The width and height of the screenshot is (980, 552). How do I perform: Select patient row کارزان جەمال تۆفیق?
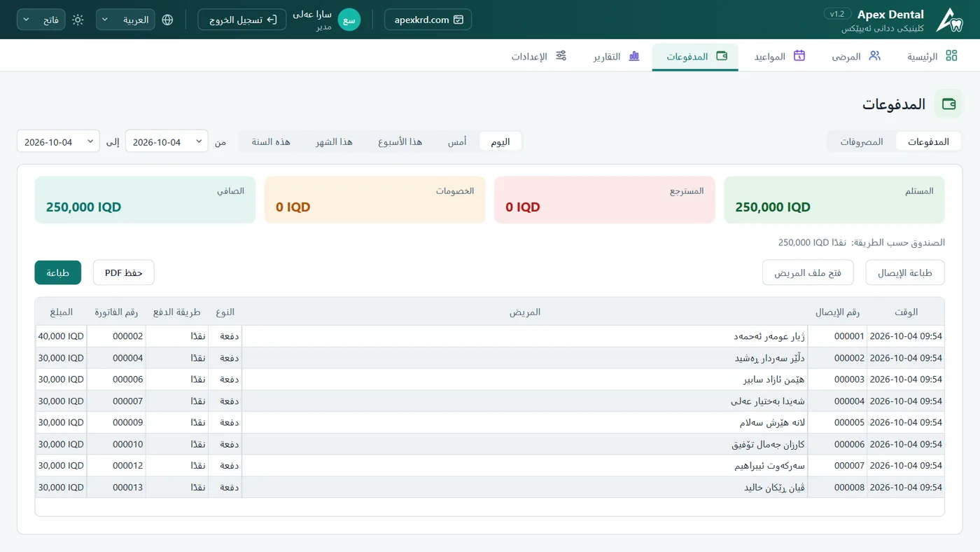click(x=490, y=444)
